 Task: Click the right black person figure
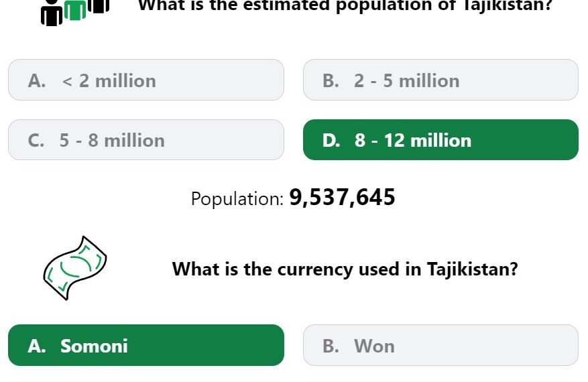tap(99, 6)
